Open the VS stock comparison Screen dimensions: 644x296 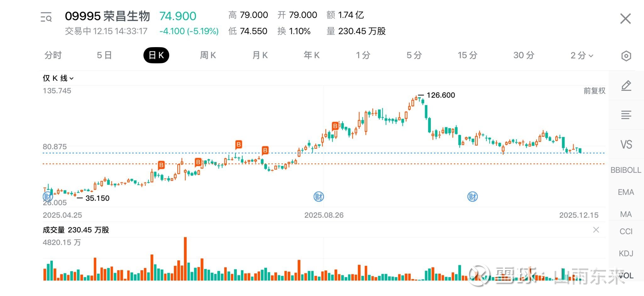tap(626, 145)
